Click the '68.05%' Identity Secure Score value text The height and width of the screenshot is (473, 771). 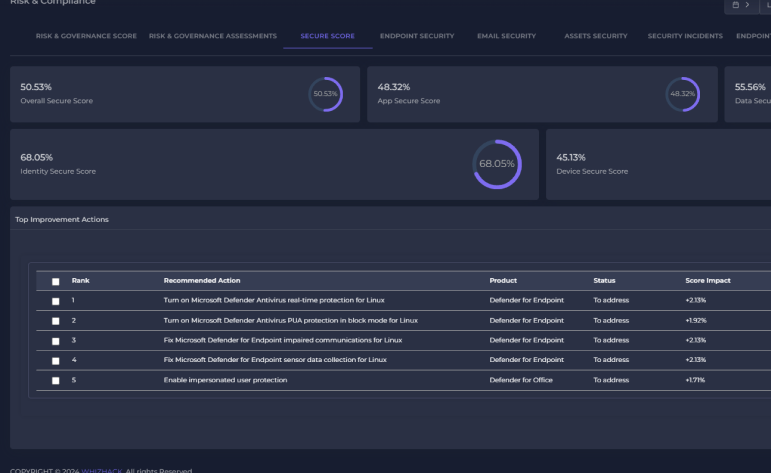coord(36,157)
